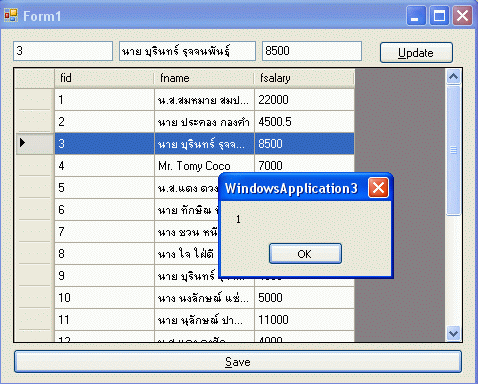This screenshot has width=478, height=384.
Task: Click the Update button
Action: point(416,53)
